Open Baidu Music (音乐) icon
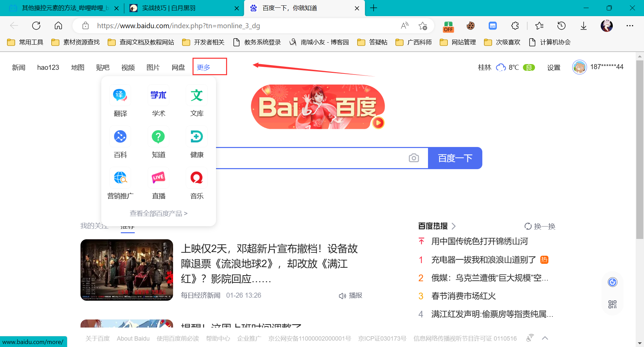Image resolution: width=644 pixels, height=347 pixels. pos(197,178)
